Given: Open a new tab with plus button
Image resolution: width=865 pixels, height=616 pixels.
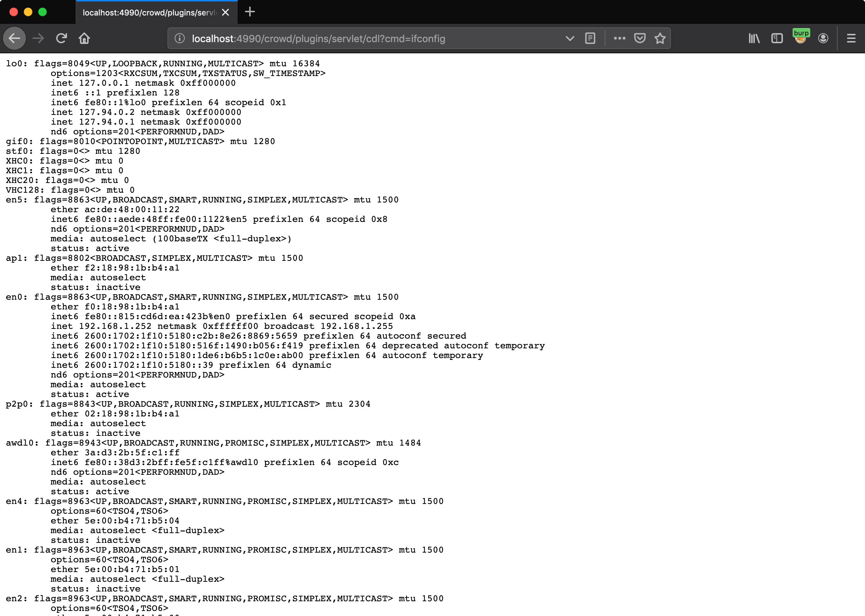Looking at the screenshot, I should click(250, 12).
